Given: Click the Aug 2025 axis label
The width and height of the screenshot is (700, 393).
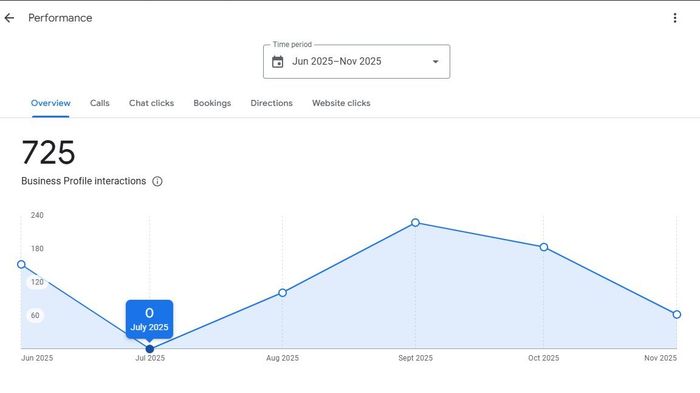Looking at the screenshot, I should coord(282,358).
